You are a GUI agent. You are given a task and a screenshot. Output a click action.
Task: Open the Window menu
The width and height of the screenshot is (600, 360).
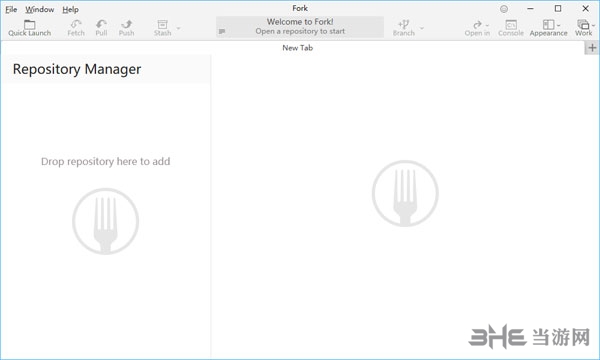pos(40,9)
